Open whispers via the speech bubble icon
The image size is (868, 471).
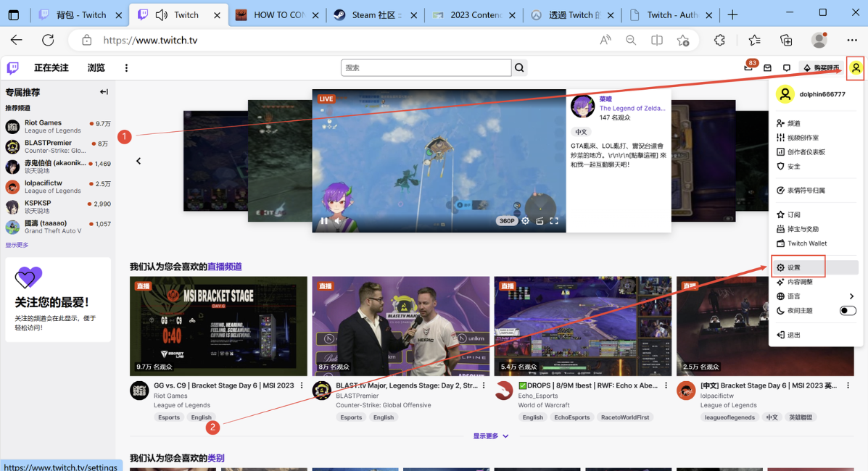coord(786,67)
